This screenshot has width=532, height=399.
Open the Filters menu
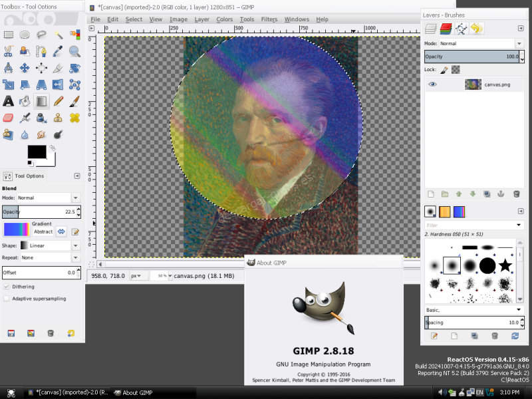(269, 19)
